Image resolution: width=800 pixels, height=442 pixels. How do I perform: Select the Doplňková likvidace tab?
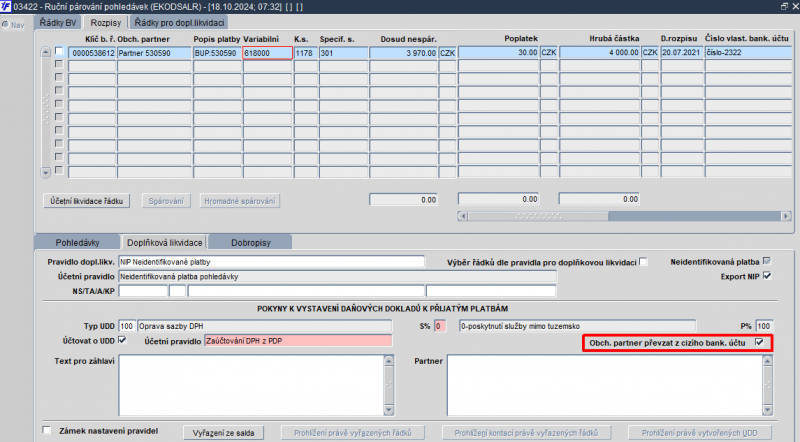(x=164, y=242)
